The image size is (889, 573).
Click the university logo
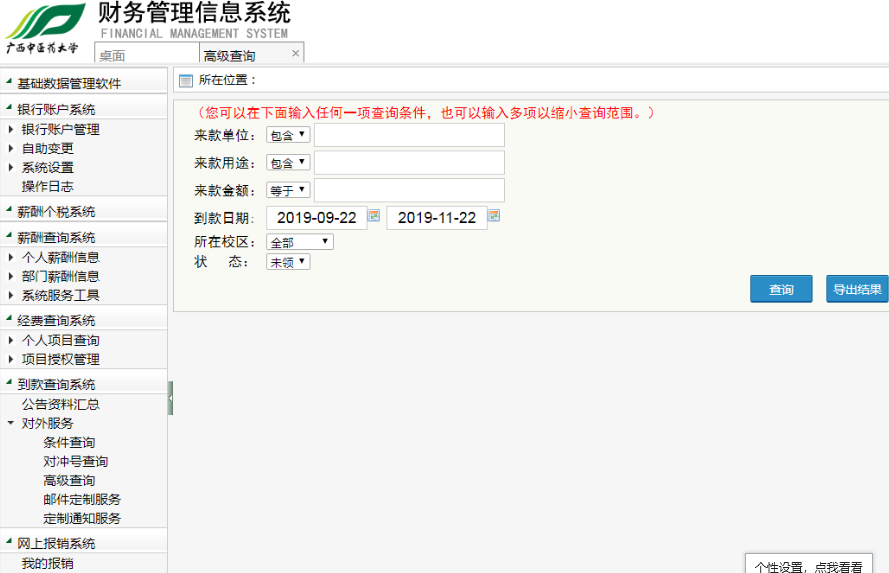46,27
